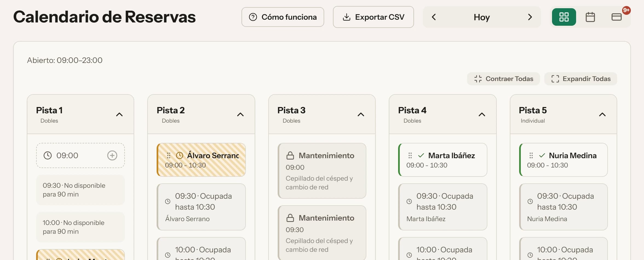Open Marta Ibáñez 09:00 - 10:30 booking
The image size is (644, 260).
tap(442, 160)
